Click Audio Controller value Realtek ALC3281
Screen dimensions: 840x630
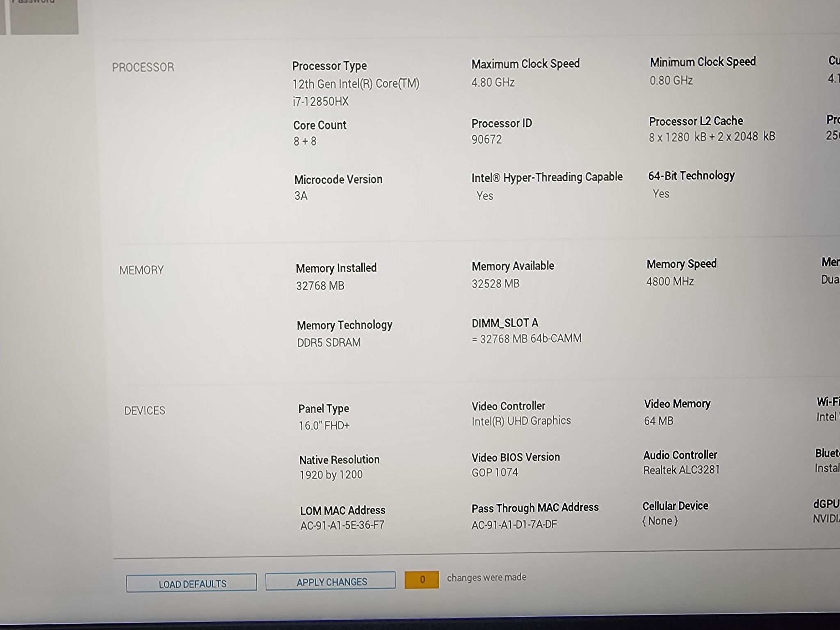(681, 470)
